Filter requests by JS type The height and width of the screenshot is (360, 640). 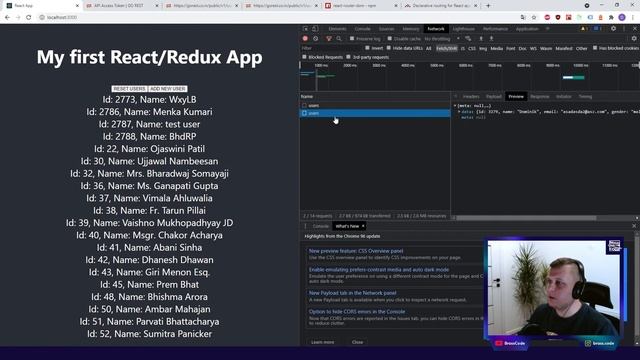pos(462,48)
